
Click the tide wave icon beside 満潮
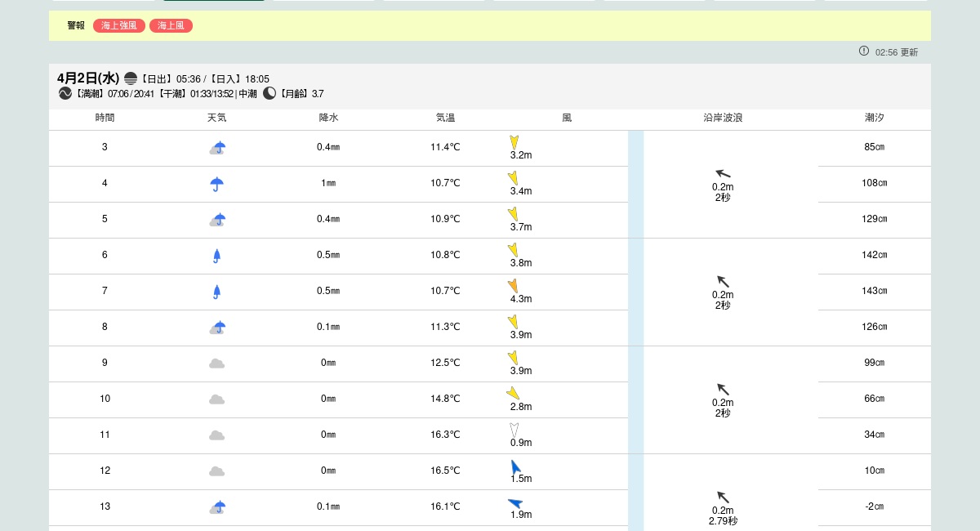[x=65, y=93]
